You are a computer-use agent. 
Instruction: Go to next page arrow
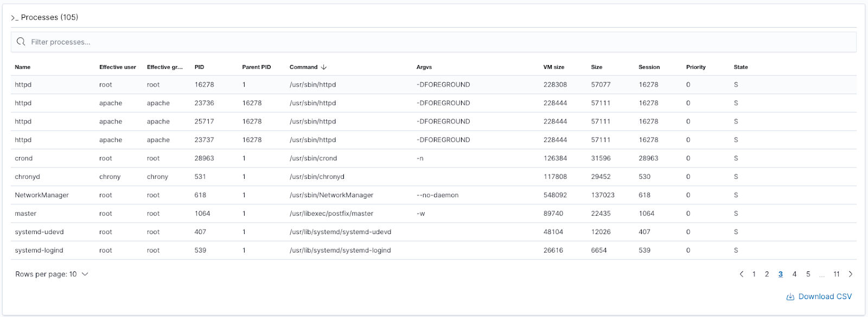coord(851,274)
